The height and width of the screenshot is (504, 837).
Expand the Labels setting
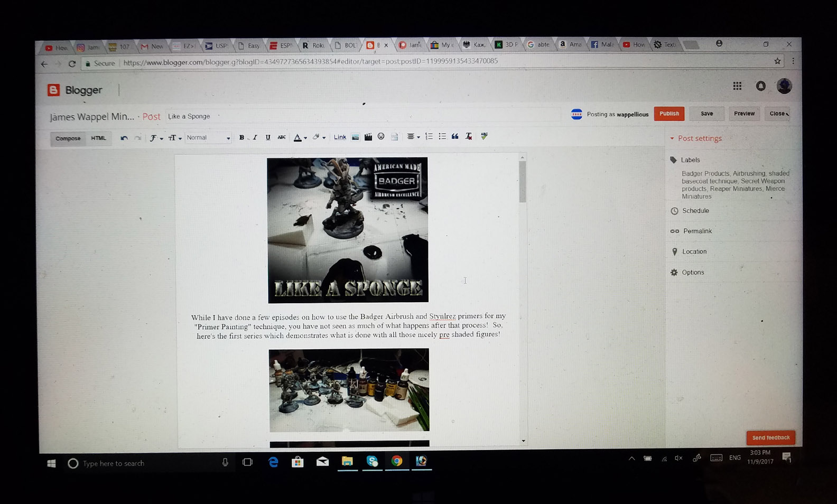(x=685, y=160)
